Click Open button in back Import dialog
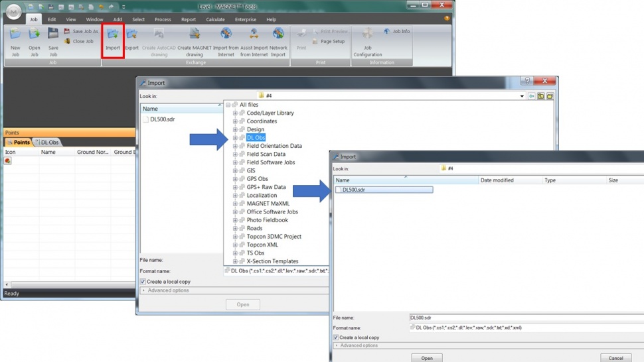The height and width of the screenshot is (362, 644). pos(243,304)
